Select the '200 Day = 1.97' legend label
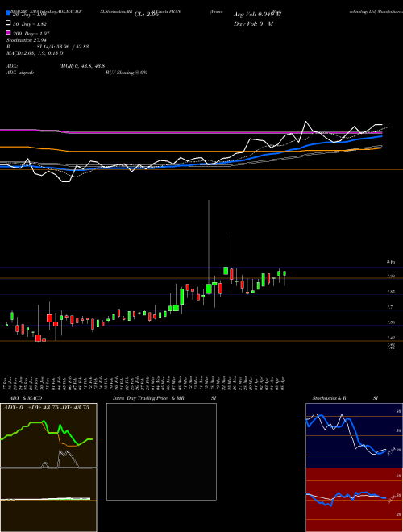 tap(31, 34)
